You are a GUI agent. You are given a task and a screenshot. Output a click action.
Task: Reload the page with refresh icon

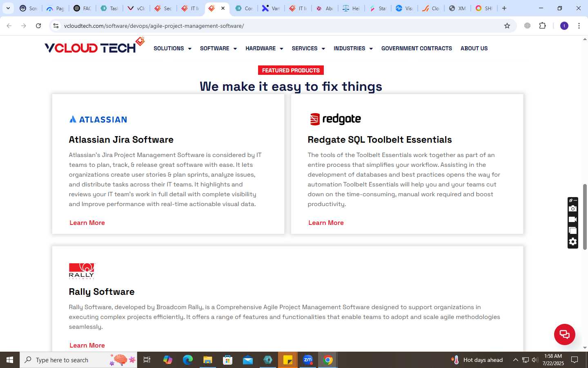coord(38,26)
